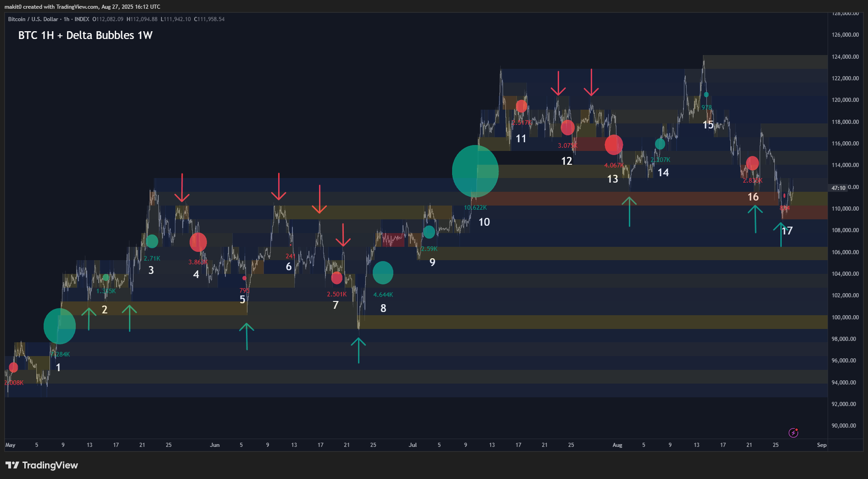Click the 2.59K green bubble value label
Image resolution: width=868 pixels, height=479 pixels.
429,249
